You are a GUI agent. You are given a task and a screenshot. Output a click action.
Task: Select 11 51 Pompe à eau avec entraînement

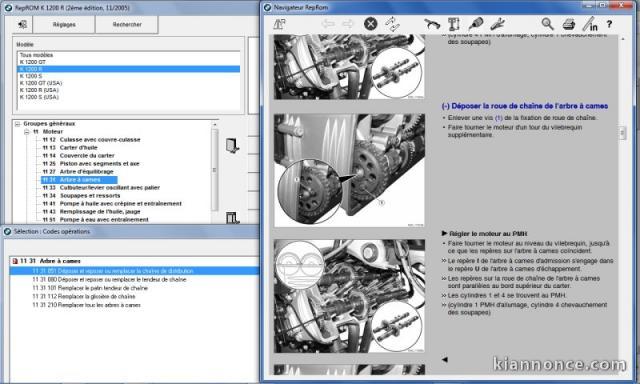tap(96, 220)
